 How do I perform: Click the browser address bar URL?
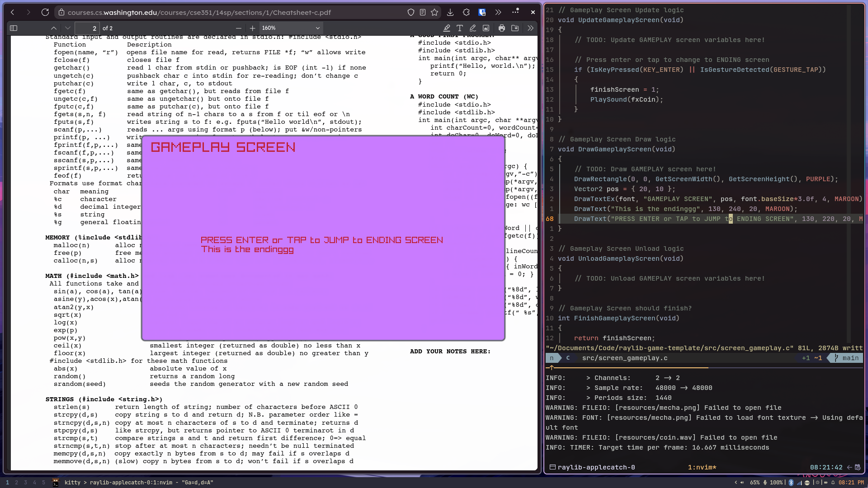point(199,12)
